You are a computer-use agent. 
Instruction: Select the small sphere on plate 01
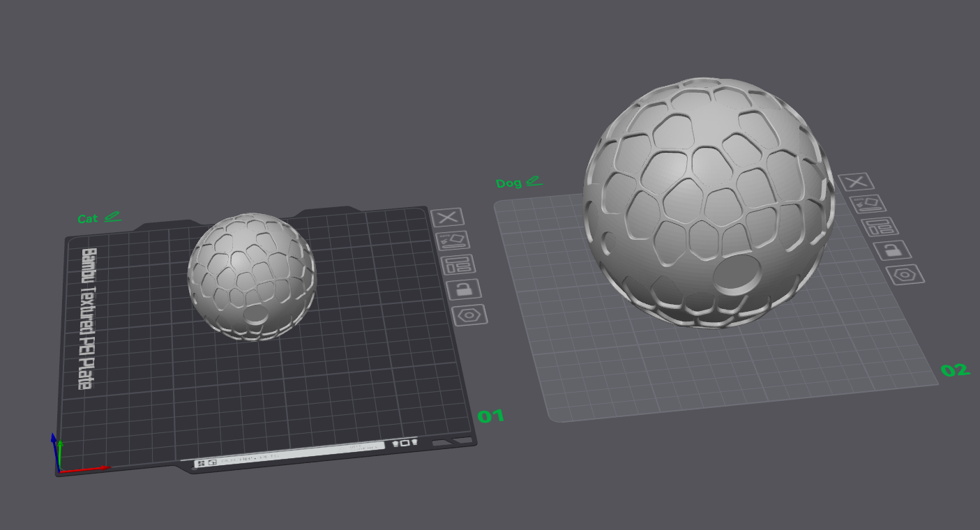coord(251,276)
